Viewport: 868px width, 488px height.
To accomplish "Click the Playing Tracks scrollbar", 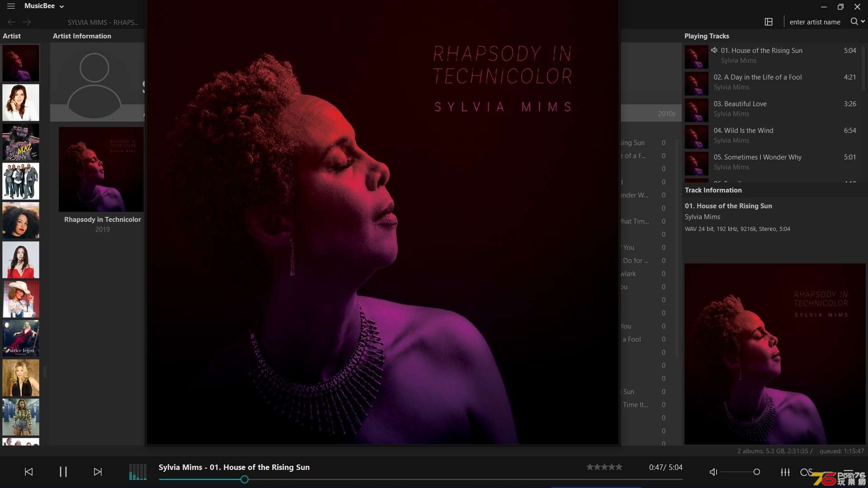I will pos(863,68).
